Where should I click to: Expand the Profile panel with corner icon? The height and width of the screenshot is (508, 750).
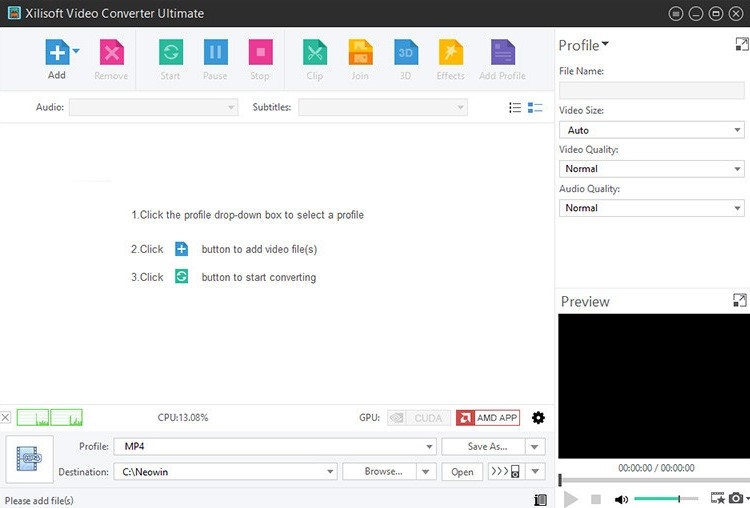(741, 44)
